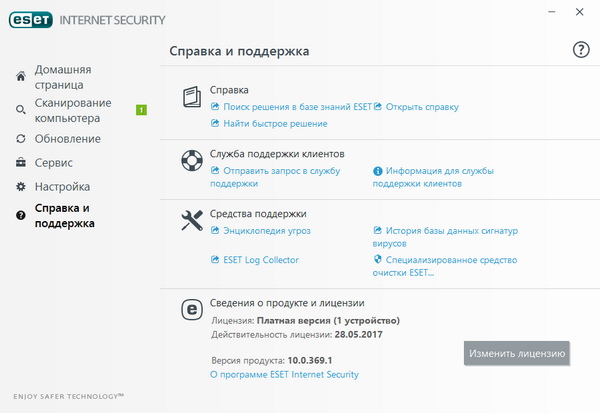Viewport: 600px width, 413px height.
Task: Switch to Обновление section
Action: 67,138
